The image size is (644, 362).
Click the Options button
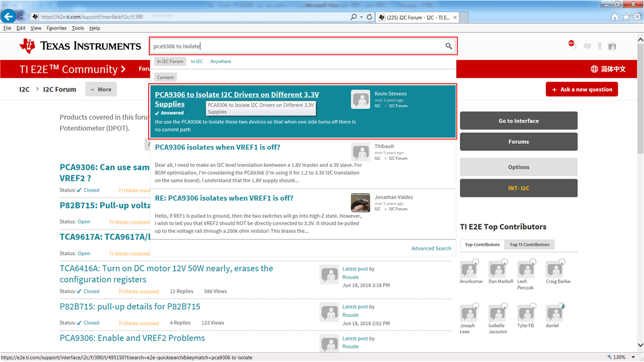coord(518,167)
